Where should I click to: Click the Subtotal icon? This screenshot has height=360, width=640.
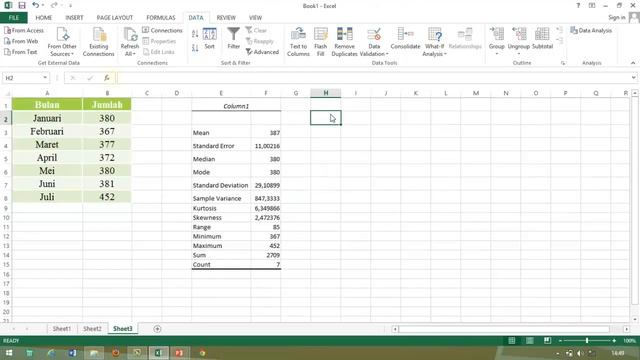[542, 39]
